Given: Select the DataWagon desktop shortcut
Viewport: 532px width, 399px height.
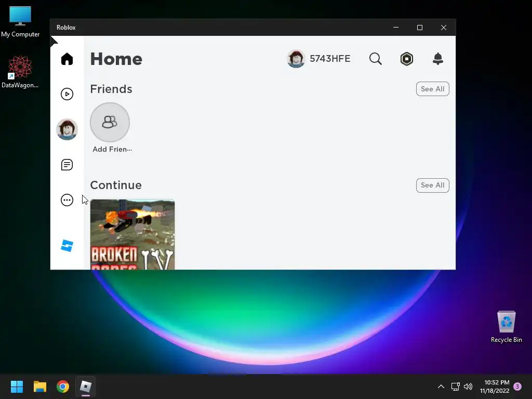Looking at the screenshot, I should [20, 72].
